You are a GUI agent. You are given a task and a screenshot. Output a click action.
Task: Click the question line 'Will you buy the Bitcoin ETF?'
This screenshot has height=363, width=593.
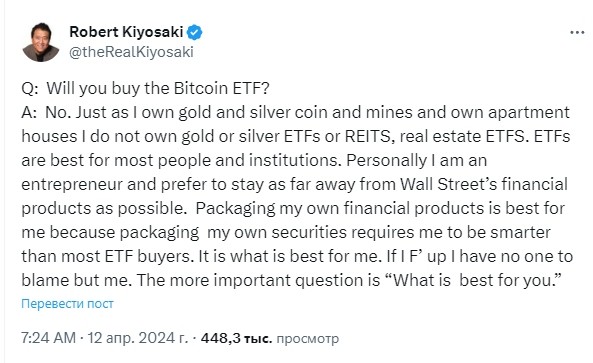pyautogui.click(x=158, y=88)
